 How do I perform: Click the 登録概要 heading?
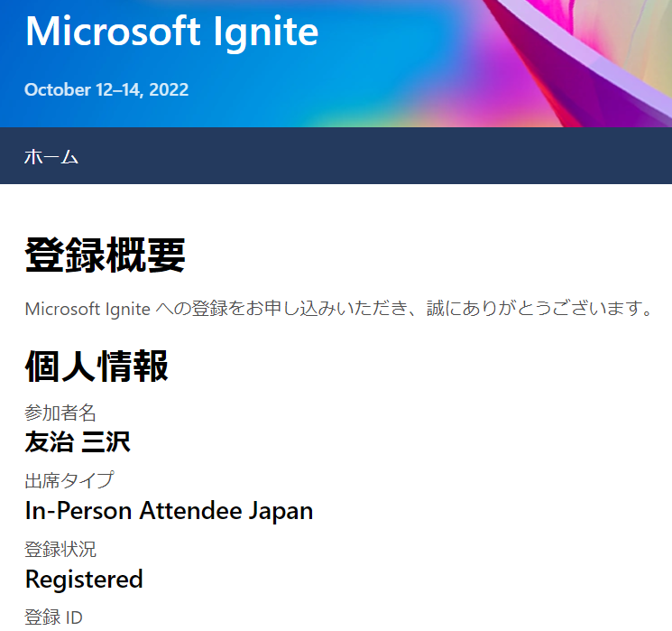(105, 255)
